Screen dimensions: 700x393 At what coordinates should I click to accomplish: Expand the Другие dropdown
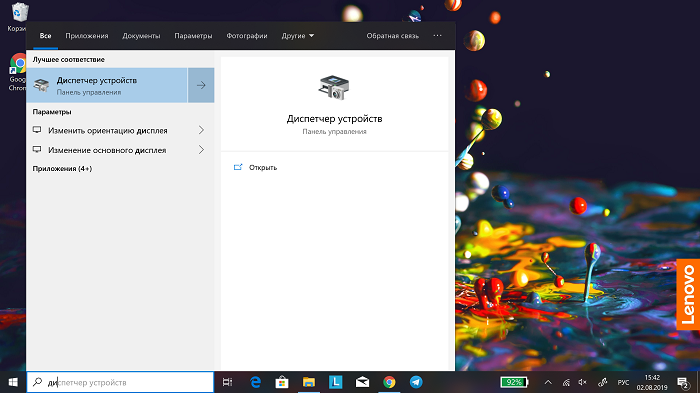[297, 36]
